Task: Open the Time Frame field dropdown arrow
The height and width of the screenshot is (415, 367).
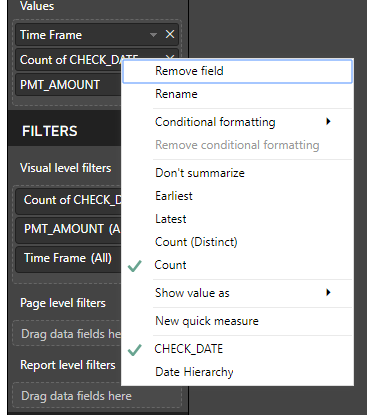Action: [x=153, y=35]
